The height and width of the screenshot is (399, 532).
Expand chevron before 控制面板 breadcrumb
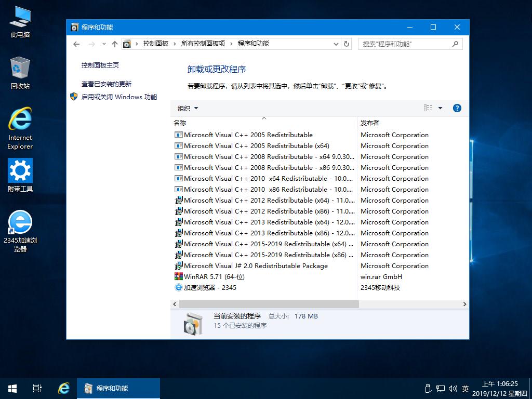point(137,44)
